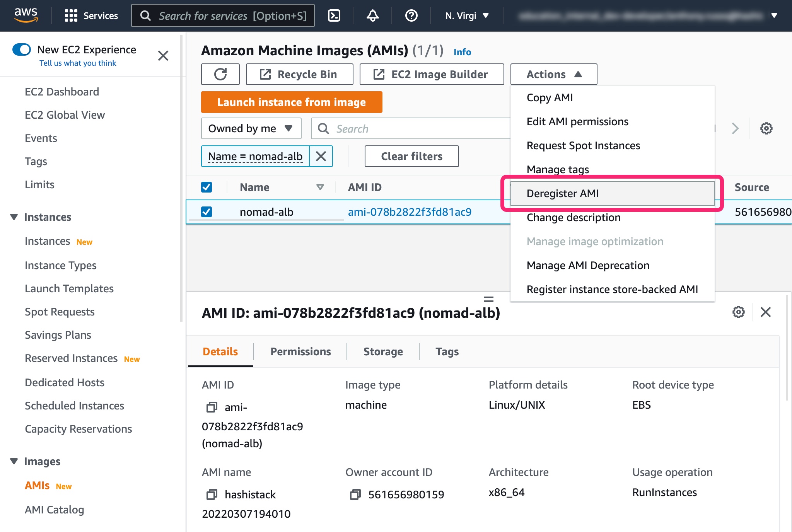
Task: Toggle the select-all checkbox in the table header
Action: tap(207, 187)
